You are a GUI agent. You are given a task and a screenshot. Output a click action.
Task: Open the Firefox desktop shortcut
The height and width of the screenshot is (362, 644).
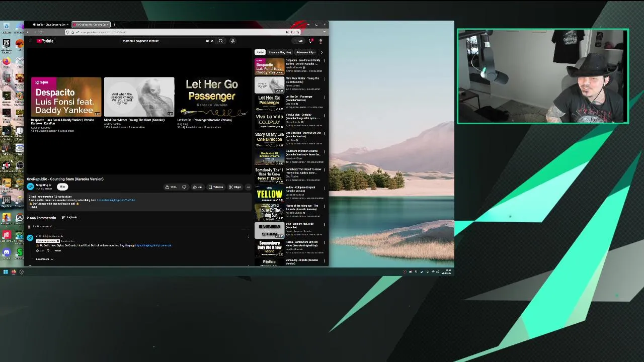pos(7,62)
